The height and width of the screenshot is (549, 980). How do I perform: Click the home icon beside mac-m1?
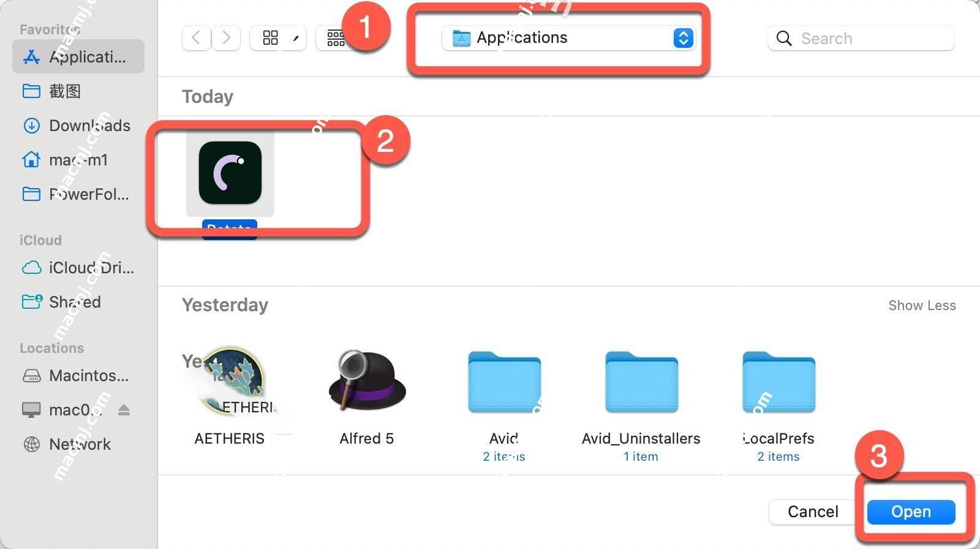(31, 160)
